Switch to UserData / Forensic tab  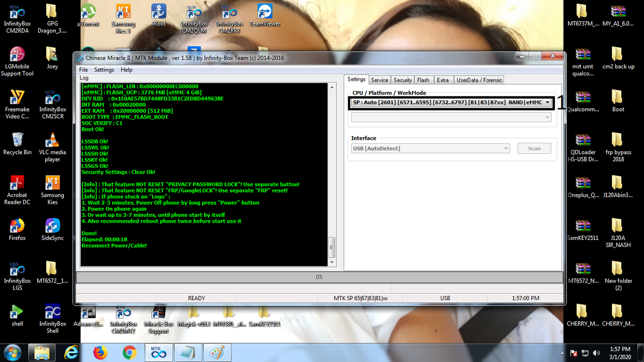[x=479, y=80]
